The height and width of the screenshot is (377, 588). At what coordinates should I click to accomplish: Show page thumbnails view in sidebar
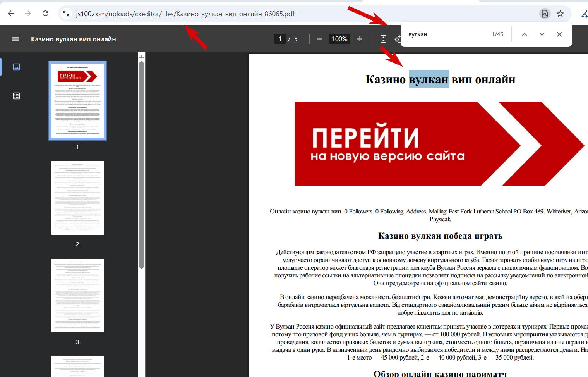(x=16, y=67)
